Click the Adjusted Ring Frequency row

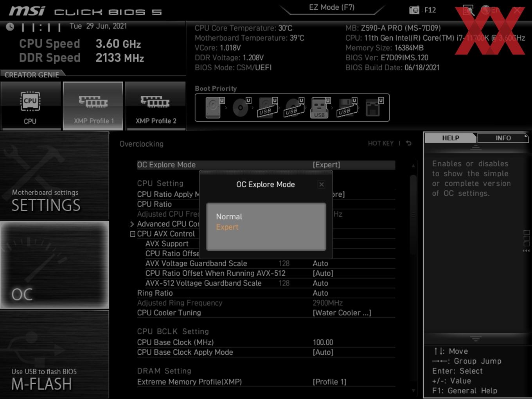pos(266,303)
